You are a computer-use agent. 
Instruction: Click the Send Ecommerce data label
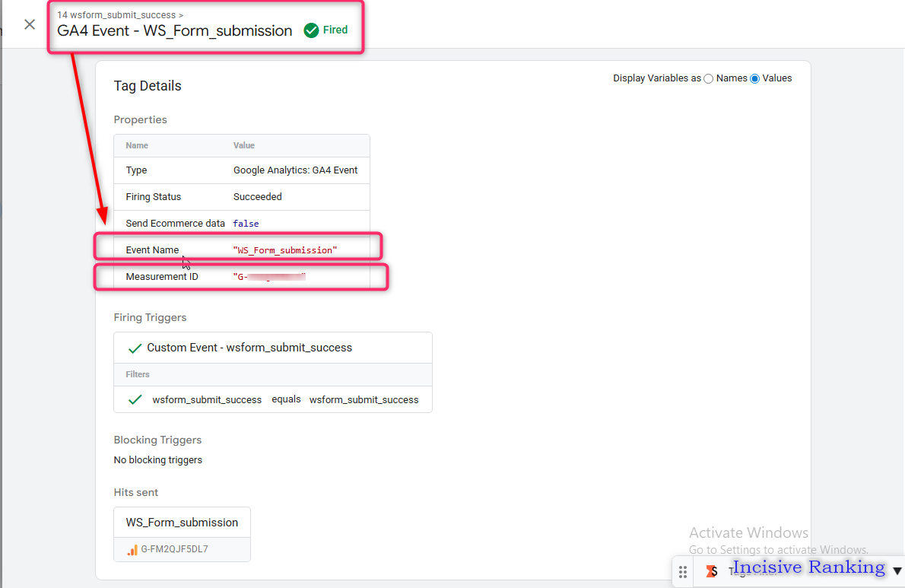click(x=176, y=224)
